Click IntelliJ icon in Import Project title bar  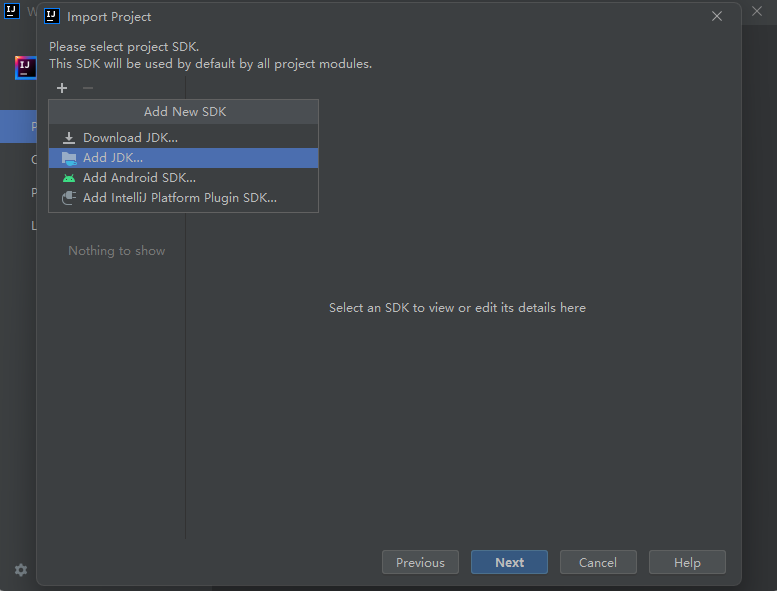pos(52,16)
